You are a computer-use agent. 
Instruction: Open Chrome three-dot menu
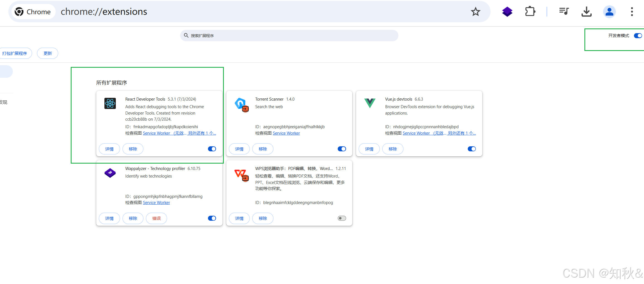(x=632, y=12)
